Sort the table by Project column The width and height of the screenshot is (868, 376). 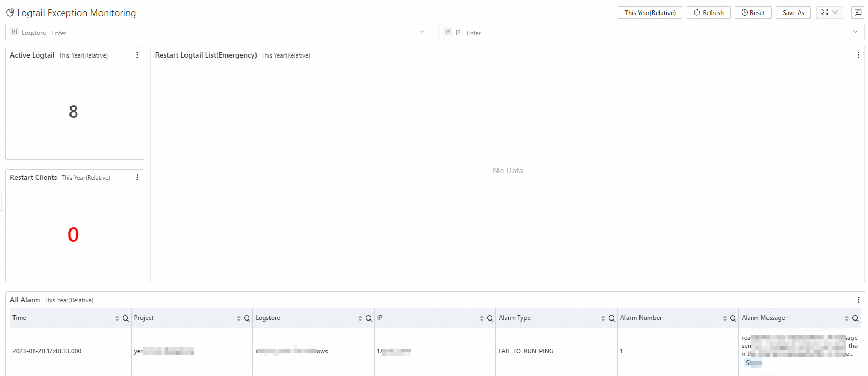[239, 318]
